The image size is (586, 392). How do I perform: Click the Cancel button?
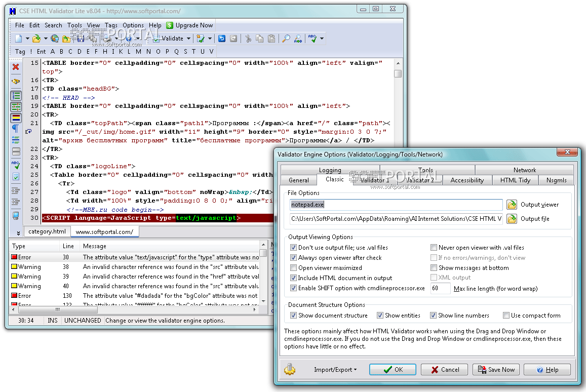pos(445,370)
